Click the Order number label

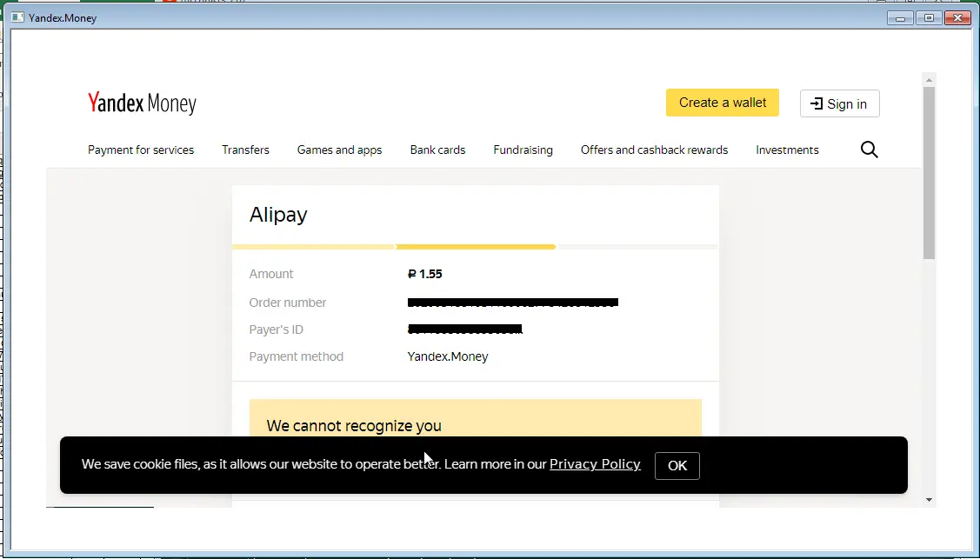click(x=288, y=303)
